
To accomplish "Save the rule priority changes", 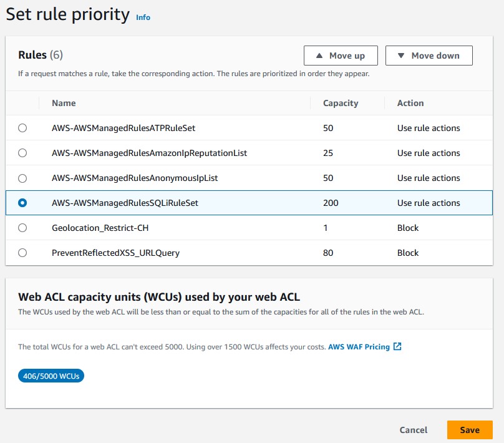I will 470,430.
